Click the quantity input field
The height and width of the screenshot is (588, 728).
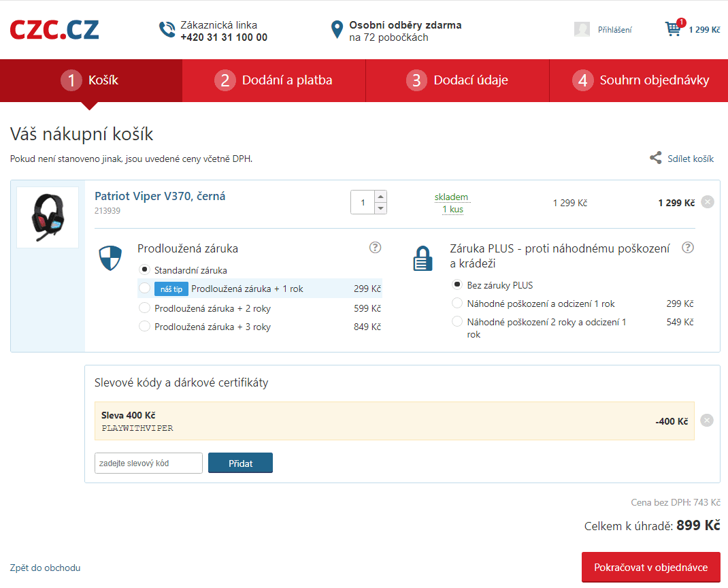point(363,202)
